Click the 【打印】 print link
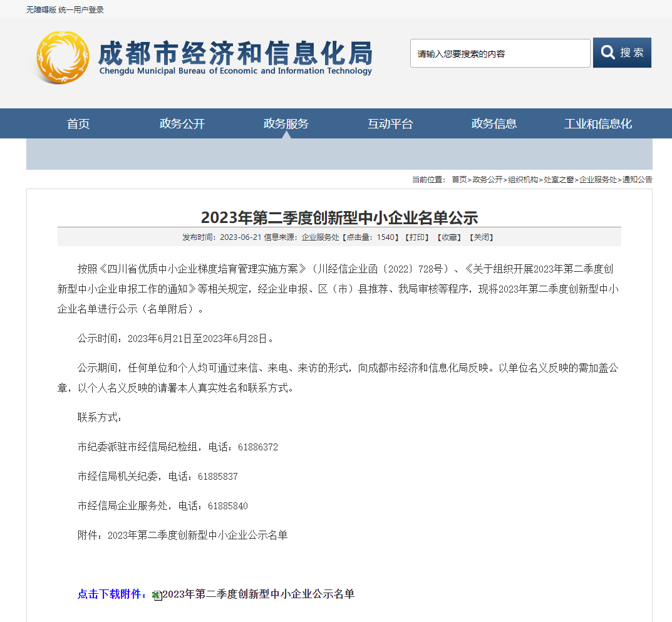 tap(417, 237)
